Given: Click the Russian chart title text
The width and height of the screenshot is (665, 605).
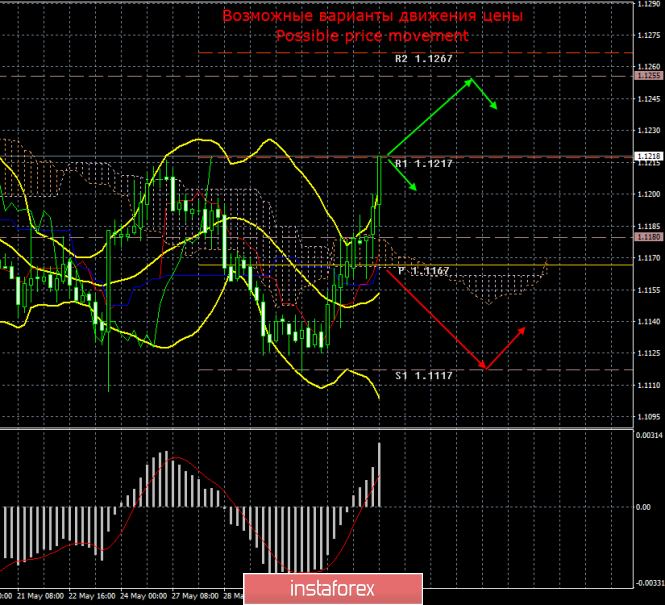Looking at the screenshot, I should point(372,16).
